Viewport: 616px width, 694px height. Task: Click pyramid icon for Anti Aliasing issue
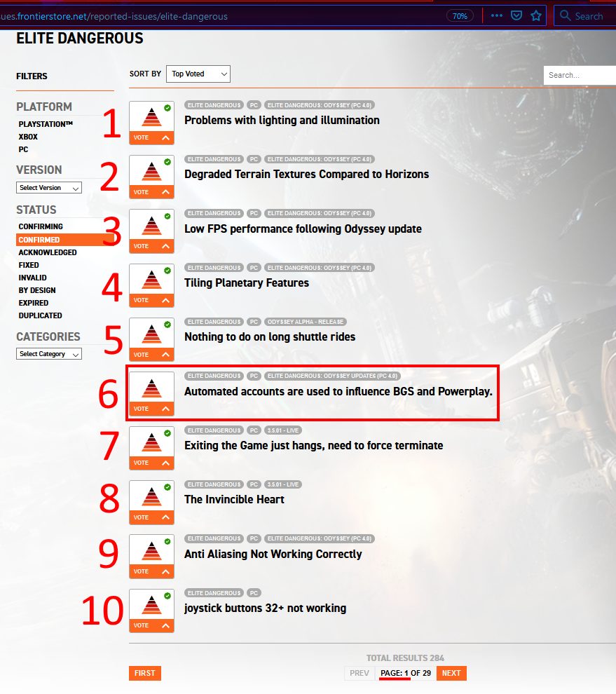pos(152,550)
